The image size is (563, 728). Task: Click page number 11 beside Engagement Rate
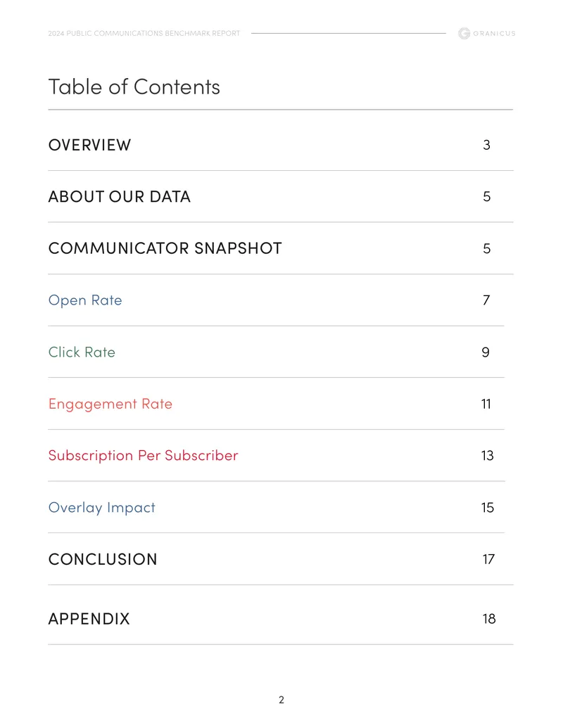point(486,404)
